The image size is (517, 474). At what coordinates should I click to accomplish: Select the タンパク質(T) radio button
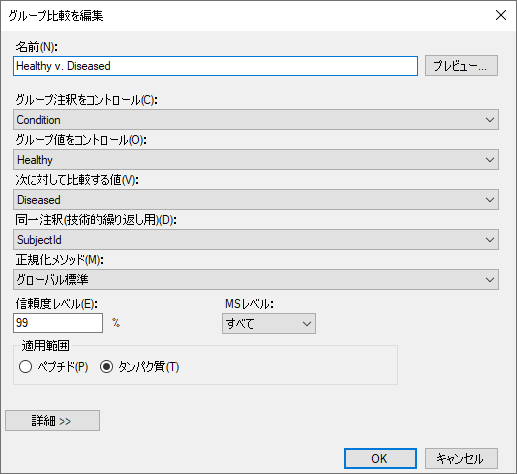tap(107, 367)
